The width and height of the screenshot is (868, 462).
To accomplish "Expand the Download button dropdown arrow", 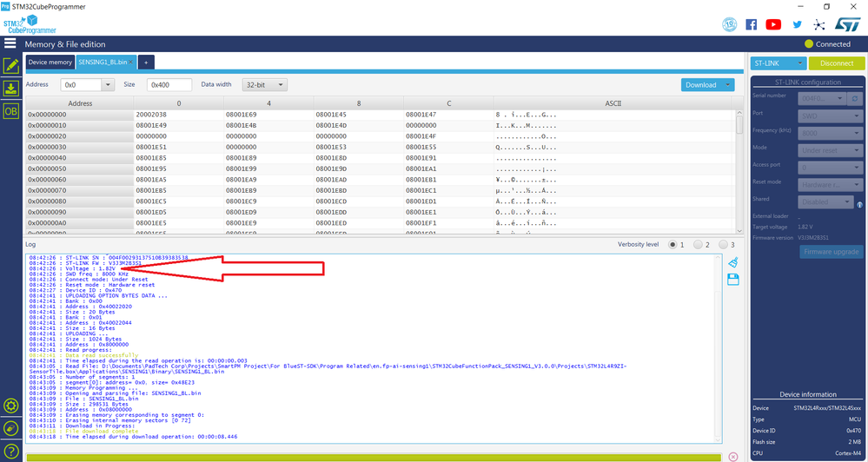I will pyautogui.click(x=727, y=84).
